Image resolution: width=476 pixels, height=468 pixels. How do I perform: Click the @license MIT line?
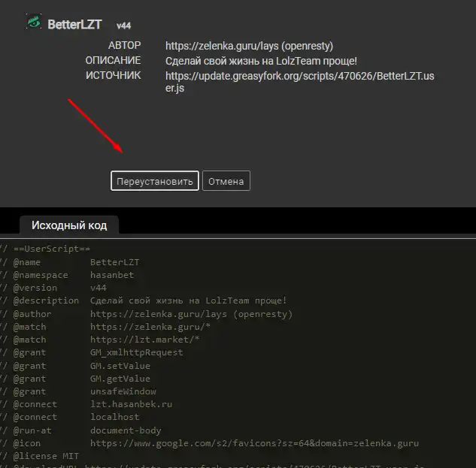39,456
